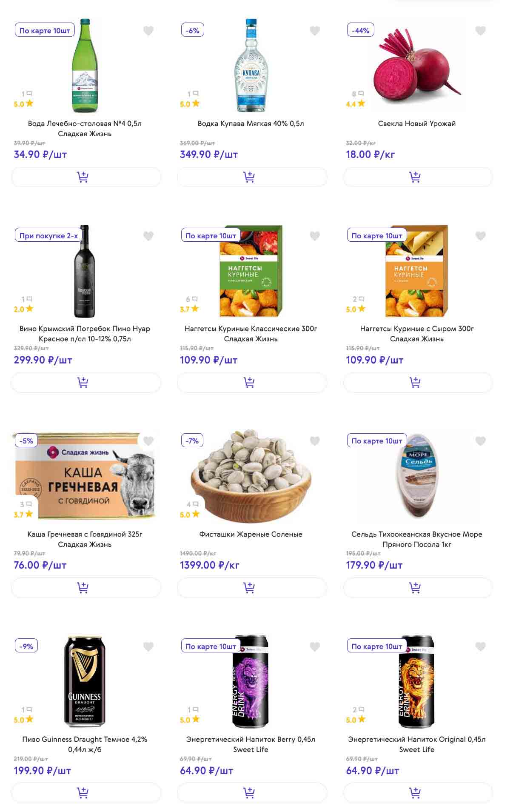Click the Энергетический Напиток Original product title
This screenshot has width=513, height=812.
pyautogui.click(x=416, y=744)
